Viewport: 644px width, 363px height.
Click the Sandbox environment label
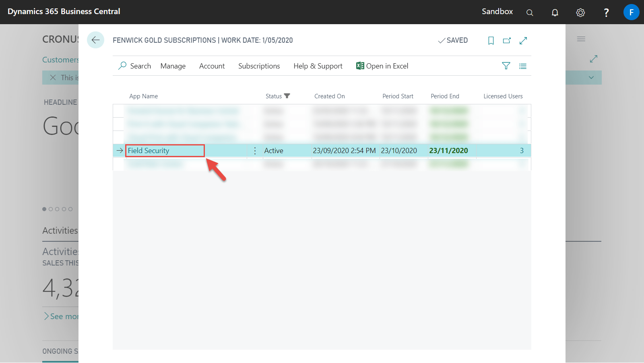point(497,12)
